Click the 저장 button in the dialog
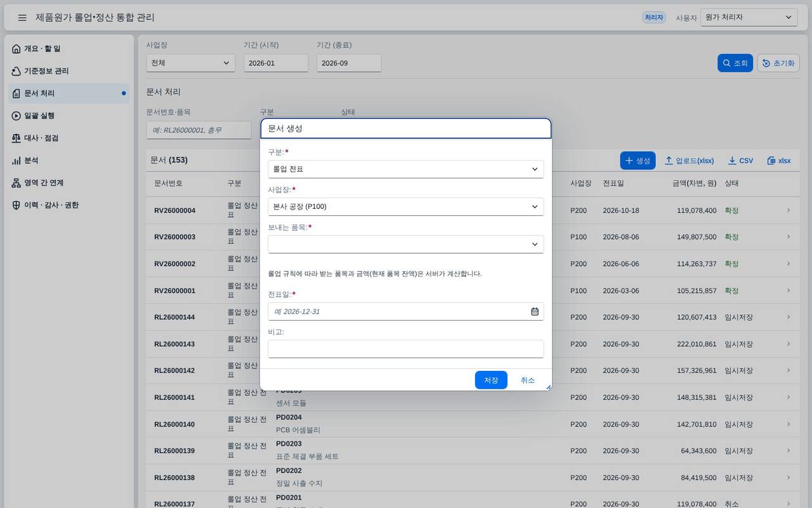 pos(491,380)
